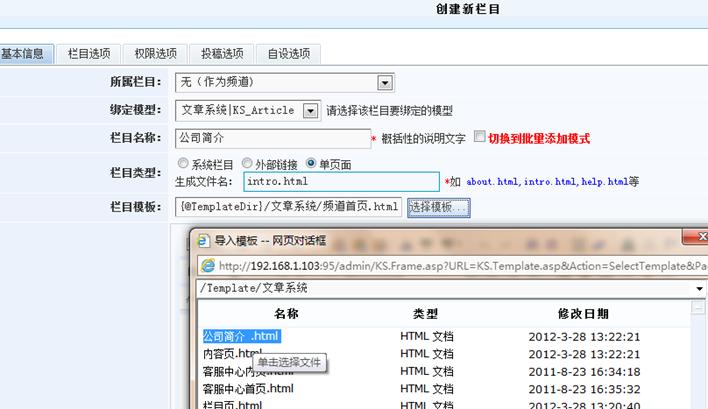The height and width of the screenshot is (409, 708).
Task: Click the date 2011-8-23 16:35:32
Action: tap(584, 389)
